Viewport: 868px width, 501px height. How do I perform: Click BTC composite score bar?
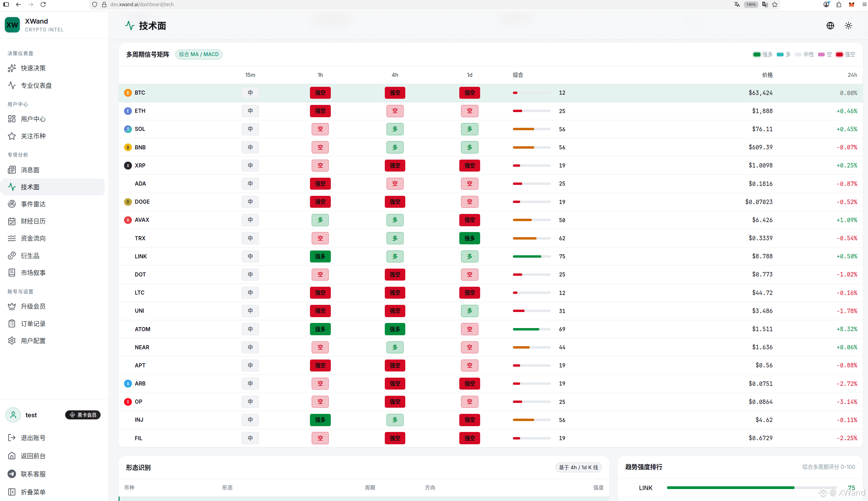click(x=532, y=93)
